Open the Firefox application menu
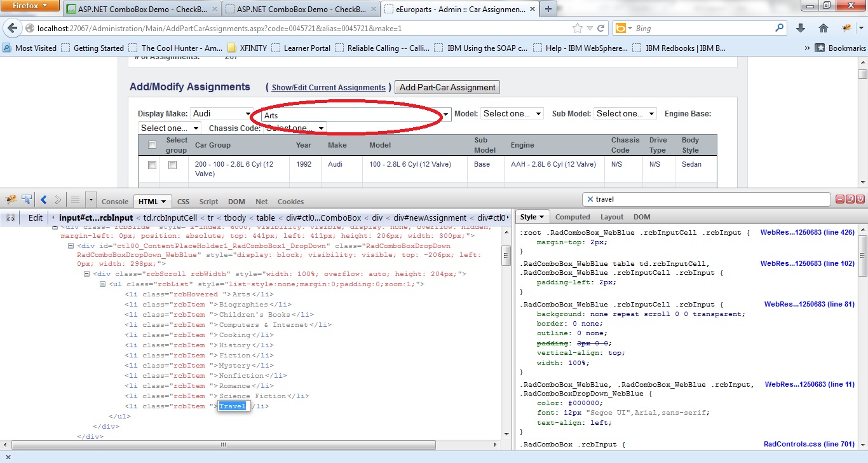Screen dimensions: 868x463 tap(30, 6)
